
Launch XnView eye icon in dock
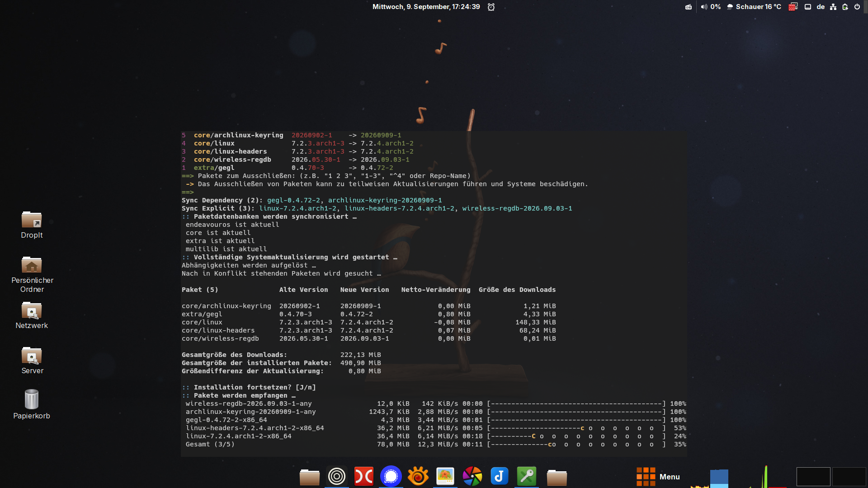pyautogui.click(x=418, y=476)
